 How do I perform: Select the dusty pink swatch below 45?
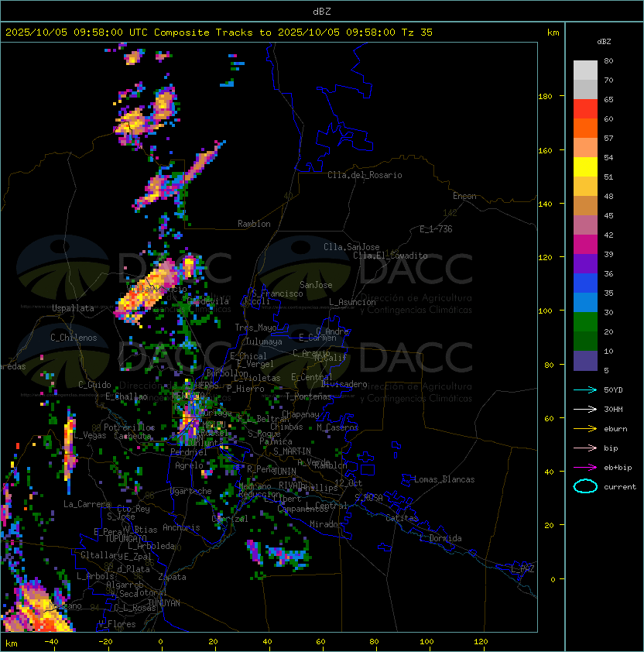[585, 225]
